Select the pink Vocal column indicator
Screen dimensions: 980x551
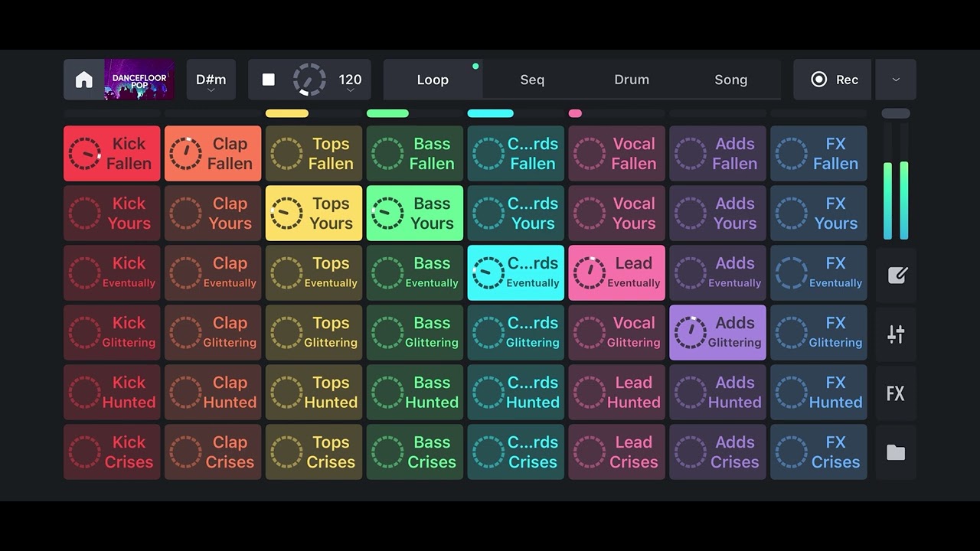(x=575, y=113)
